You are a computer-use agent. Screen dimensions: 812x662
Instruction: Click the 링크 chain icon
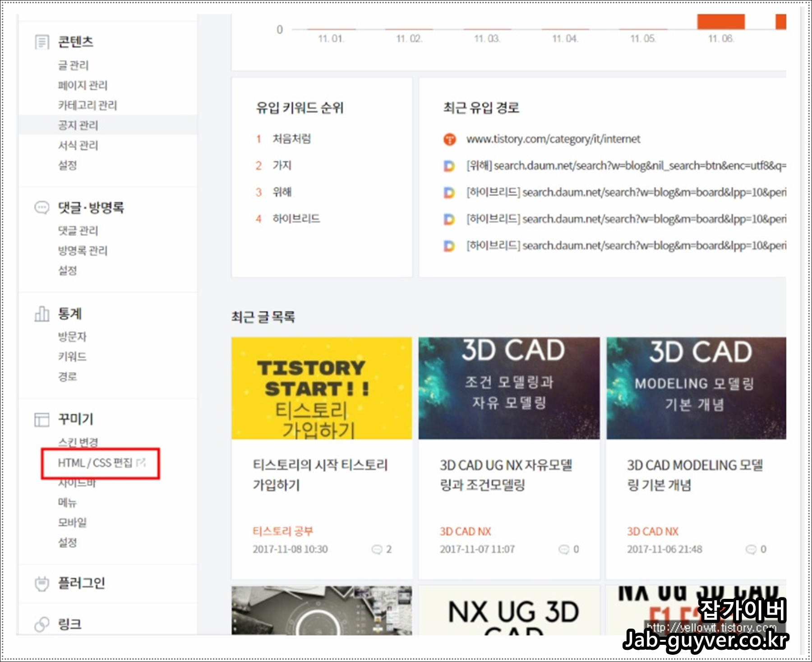pyautogui.click(x=42, y=624)
